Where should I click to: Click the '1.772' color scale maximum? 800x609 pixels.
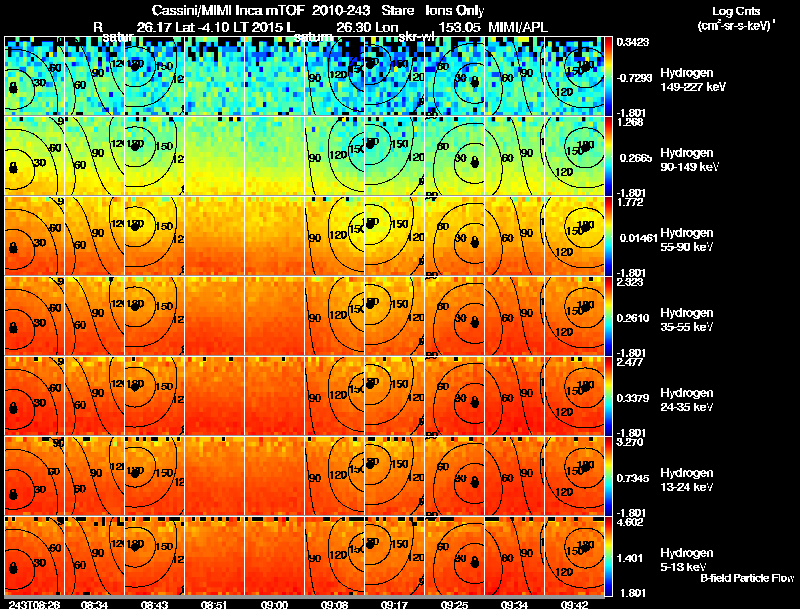click(x=630, y=202)
